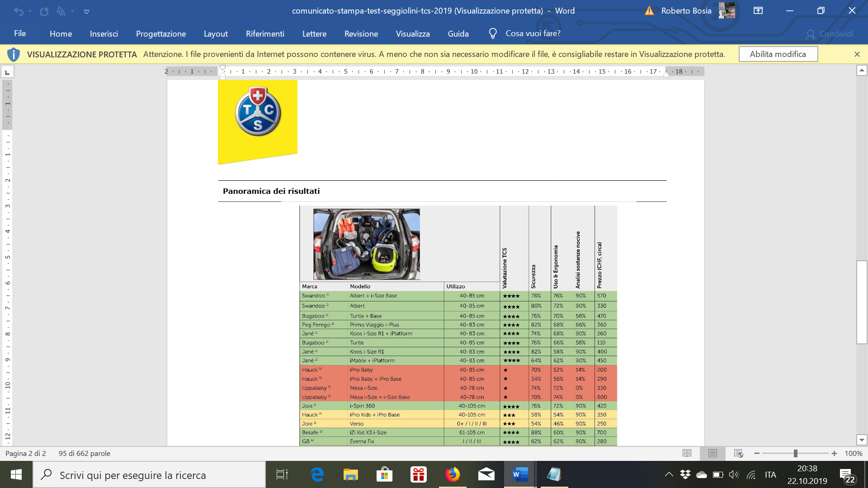
Task: Select the Lettere tab
Action: click(314, 33)
